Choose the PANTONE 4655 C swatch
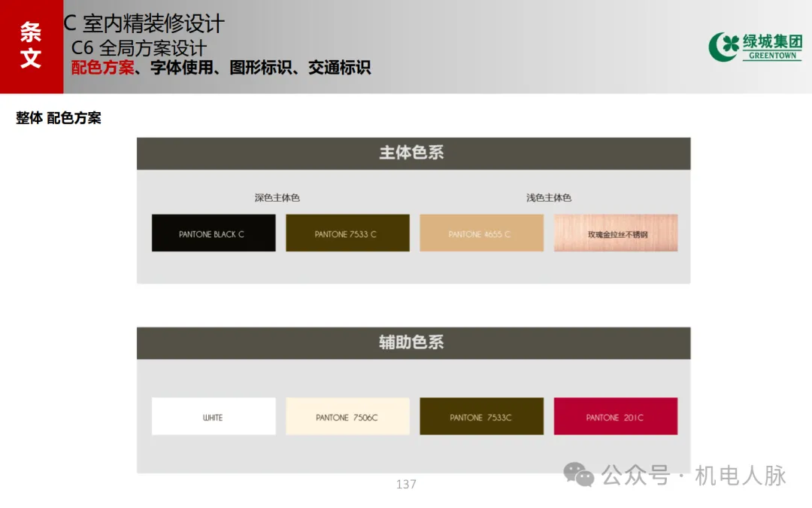This screenshot has height=508, width=812. (x=481, y=233)
